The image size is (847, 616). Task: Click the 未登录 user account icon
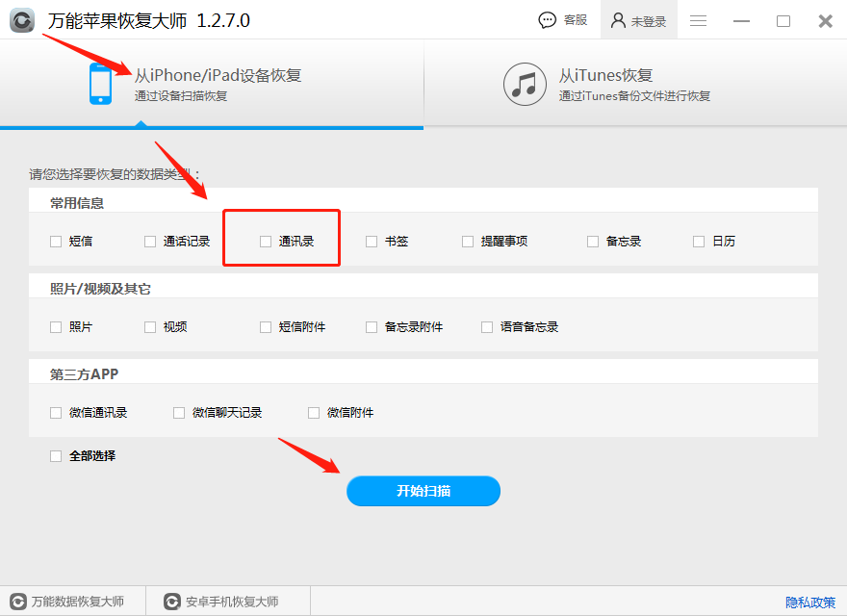pos(618,20)
